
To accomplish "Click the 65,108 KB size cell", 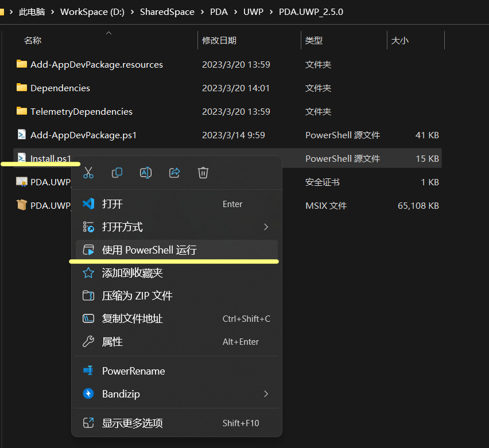I will 418,206.
